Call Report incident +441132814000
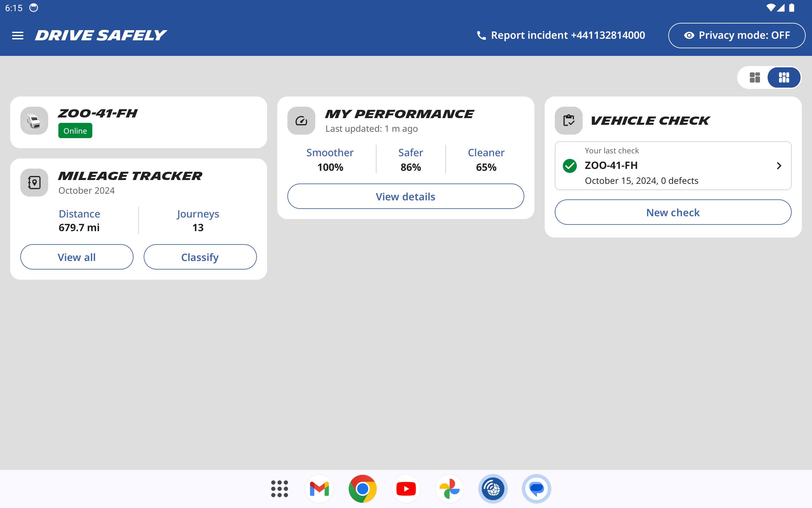 click(x=561, y=35)
